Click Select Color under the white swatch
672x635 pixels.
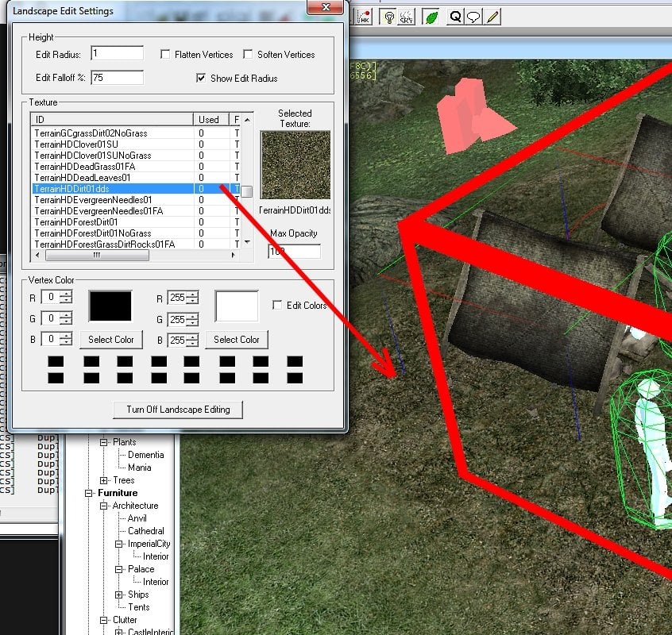click(x=237, y=340)
